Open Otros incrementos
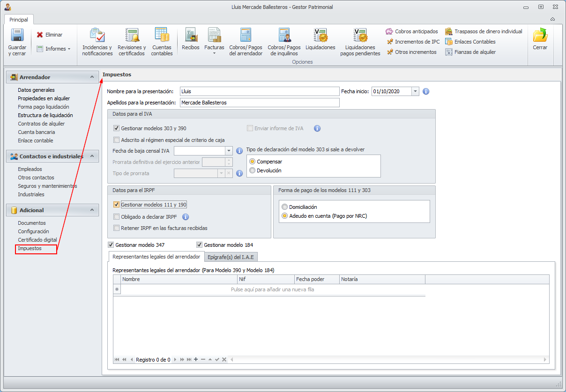Screen dimensions: 566x392 [x=411, y=52]
